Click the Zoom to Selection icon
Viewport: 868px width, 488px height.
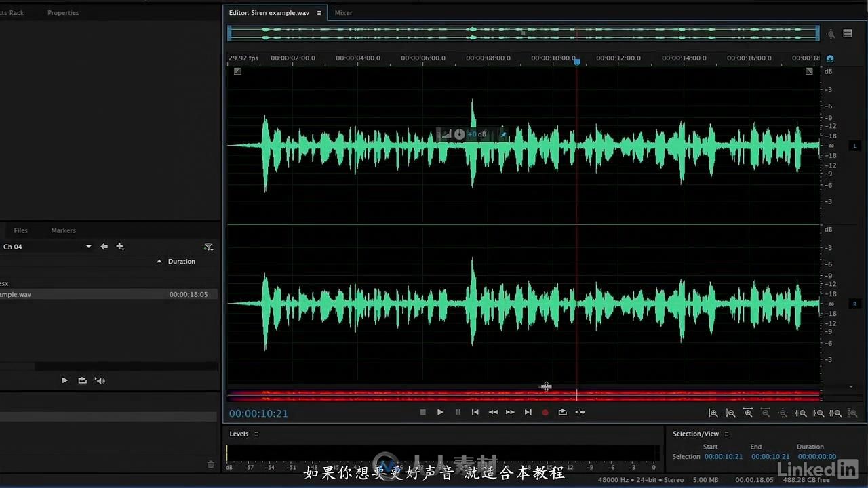coord(835,413)
